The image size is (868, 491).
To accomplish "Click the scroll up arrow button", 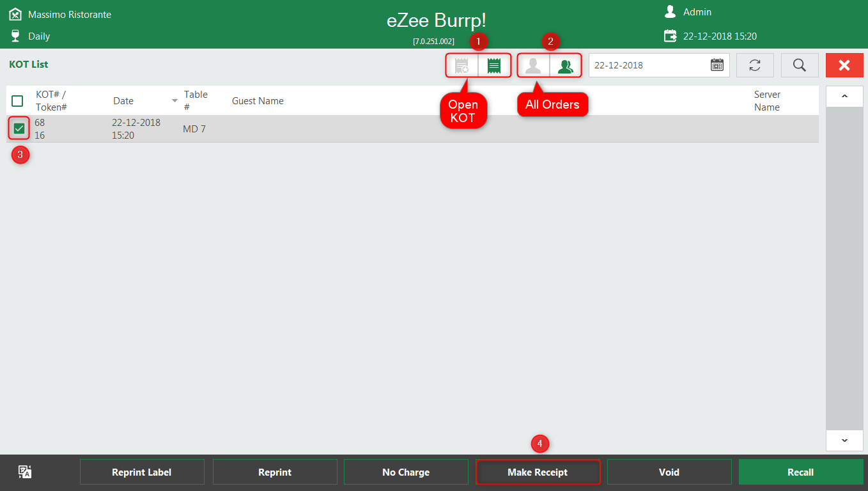I will (844, 96).
